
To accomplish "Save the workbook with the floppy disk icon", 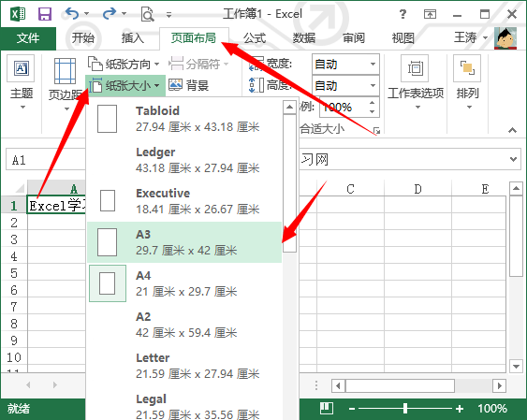I will [x=45, y=14].
